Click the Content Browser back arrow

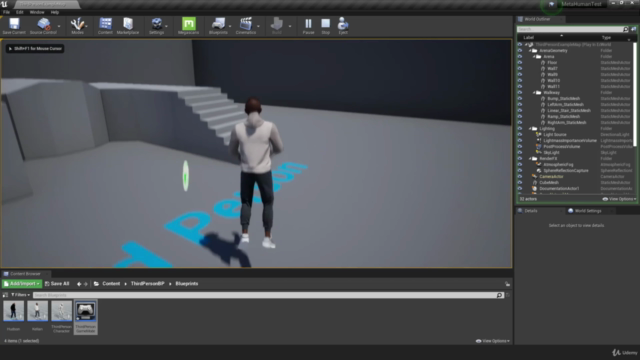click(x=79, y=284)
